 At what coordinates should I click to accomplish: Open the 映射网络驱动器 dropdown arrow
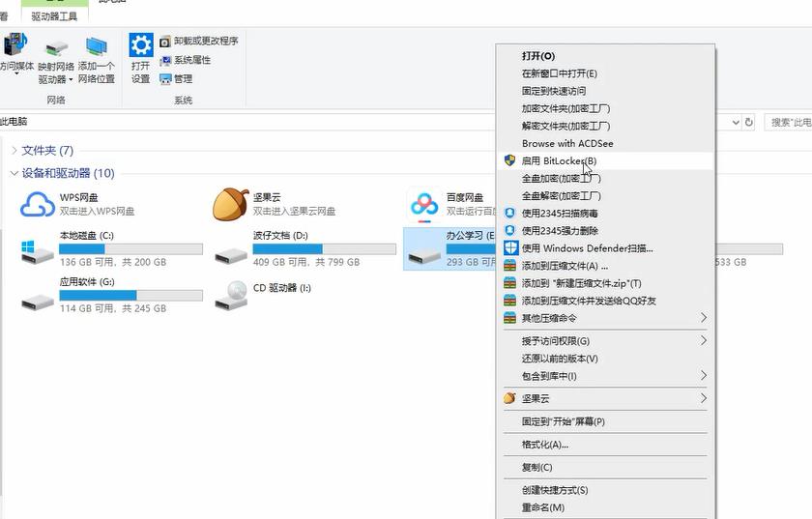point(71,80)
